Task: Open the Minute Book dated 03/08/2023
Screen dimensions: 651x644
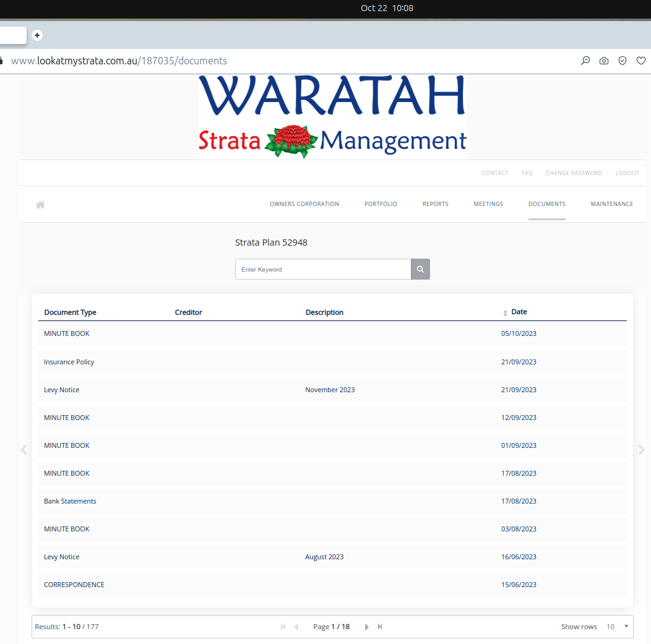Action: pyautogui.click(x=332, y=529)
